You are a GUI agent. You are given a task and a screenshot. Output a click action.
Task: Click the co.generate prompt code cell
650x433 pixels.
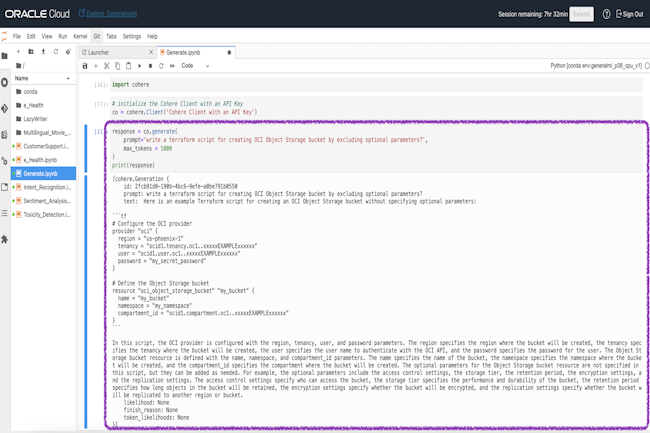376,148
